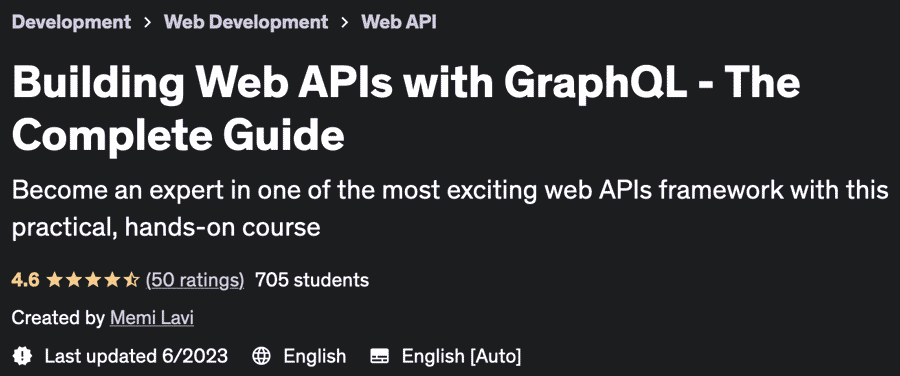Click the course subtitle description
This screenshot has height=376, width=900.
click(450, 209)
